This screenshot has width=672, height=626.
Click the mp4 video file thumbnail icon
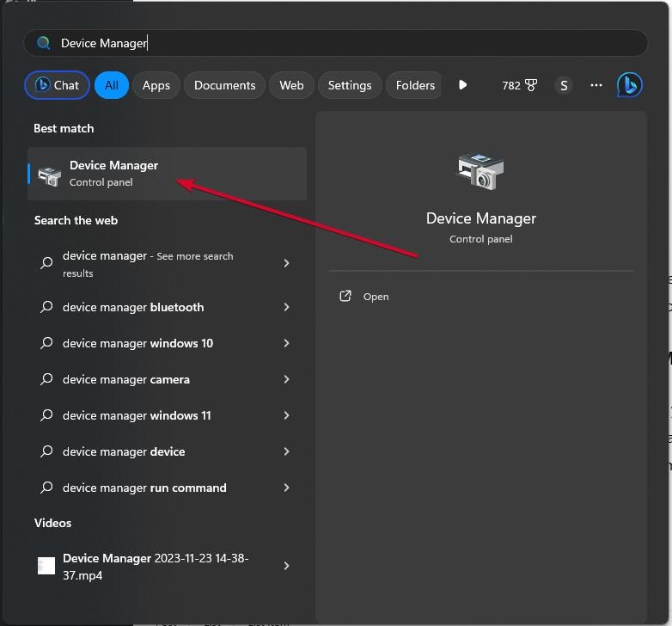(x=46, y=566)
